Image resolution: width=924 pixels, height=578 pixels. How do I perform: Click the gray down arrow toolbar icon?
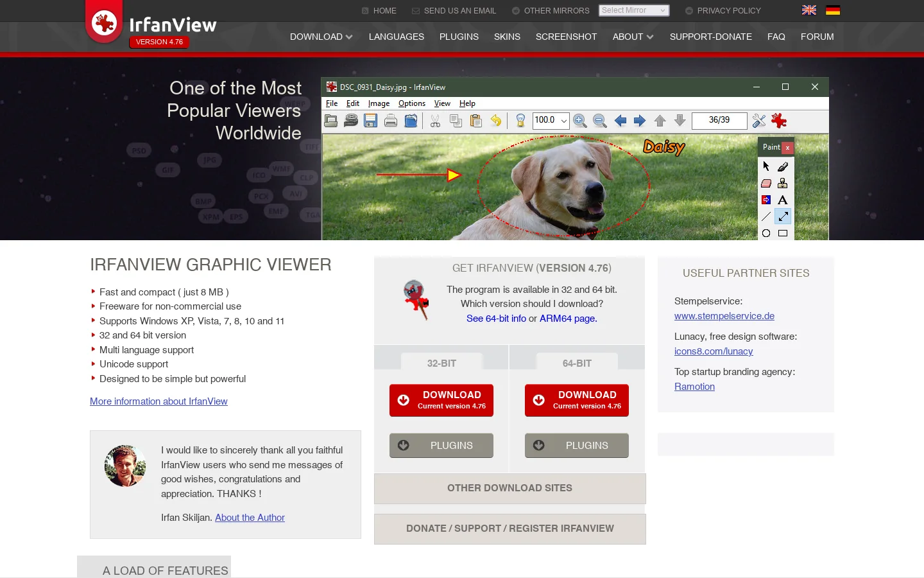(x=680, y=121)
